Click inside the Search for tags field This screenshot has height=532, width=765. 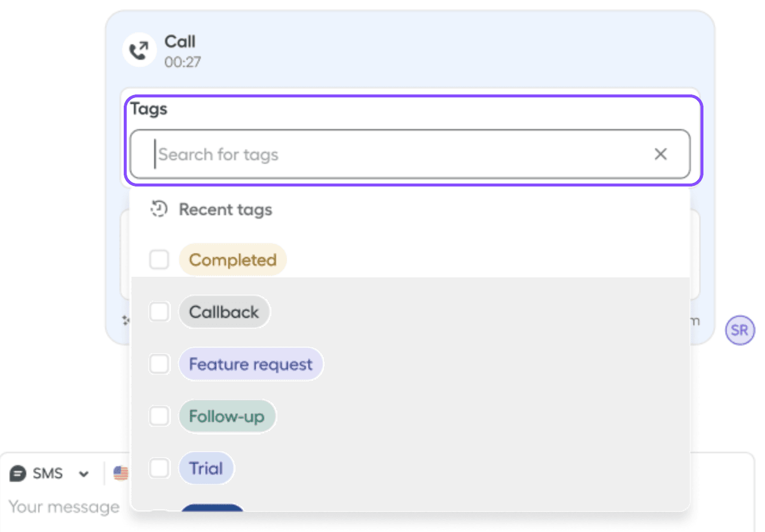(x=359, y=154)
